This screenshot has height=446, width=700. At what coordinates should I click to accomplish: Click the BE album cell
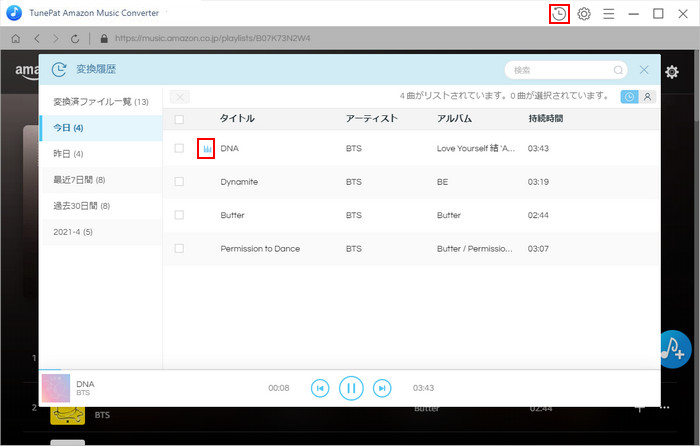[442, 182]
